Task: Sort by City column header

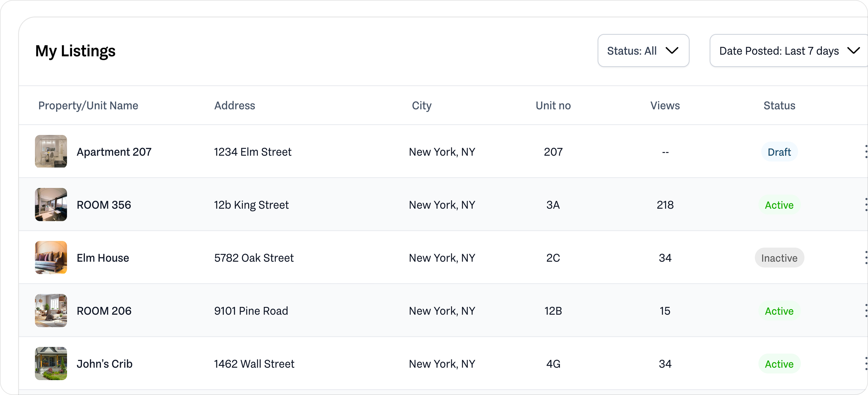Action: point(422,106)
